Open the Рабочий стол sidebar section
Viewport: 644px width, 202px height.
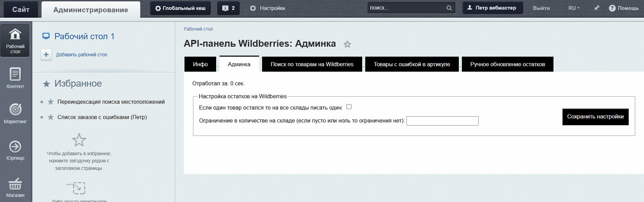click(15, 41)
